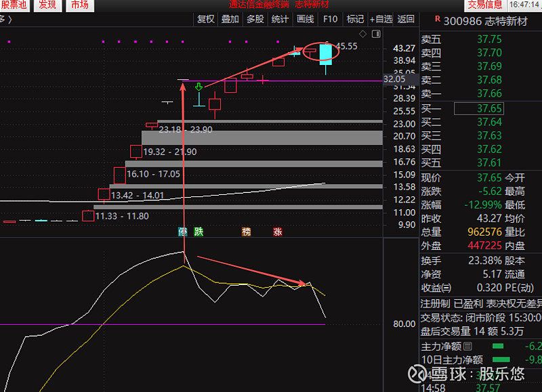542x392 pixels.
Task: Click the 换手 value 23.38%
Action: [x=485, y=261]
